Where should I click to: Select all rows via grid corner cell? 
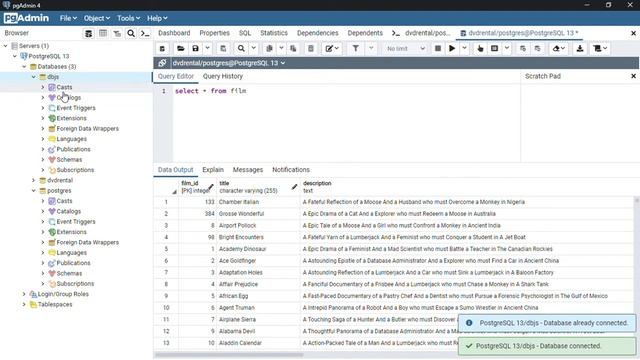coord(166,187)
